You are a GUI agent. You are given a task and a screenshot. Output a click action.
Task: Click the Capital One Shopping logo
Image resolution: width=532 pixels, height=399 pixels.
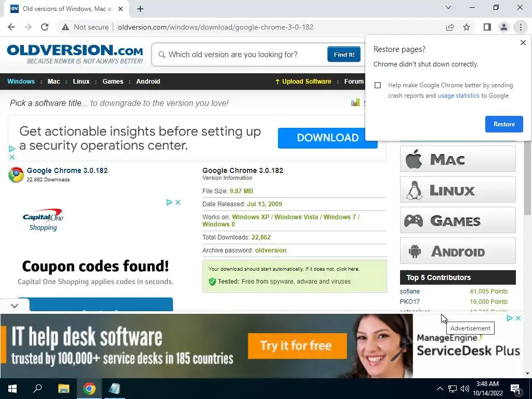click(x=43, y=220)
